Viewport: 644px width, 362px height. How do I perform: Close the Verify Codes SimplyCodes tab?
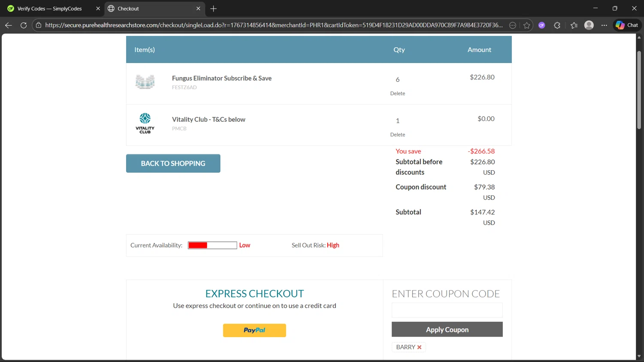(98, 9)
